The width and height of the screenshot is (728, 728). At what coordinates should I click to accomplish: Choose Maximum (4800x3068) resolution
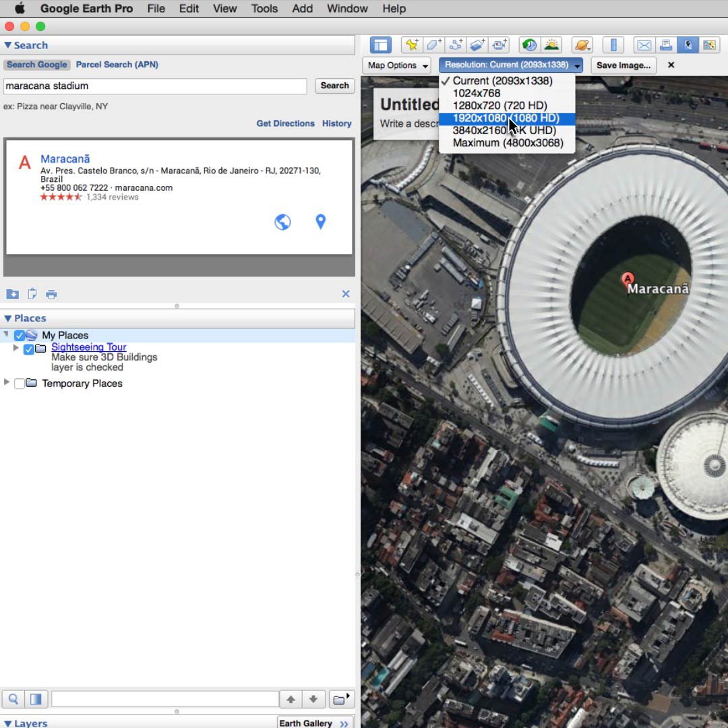pos(506,143)
